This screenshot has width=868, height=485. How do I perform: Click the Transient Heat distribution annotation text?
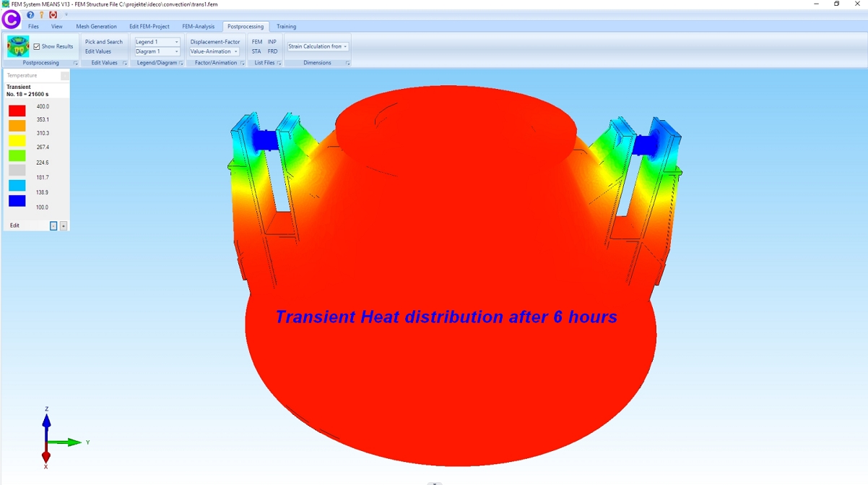[x=446, y=317]
